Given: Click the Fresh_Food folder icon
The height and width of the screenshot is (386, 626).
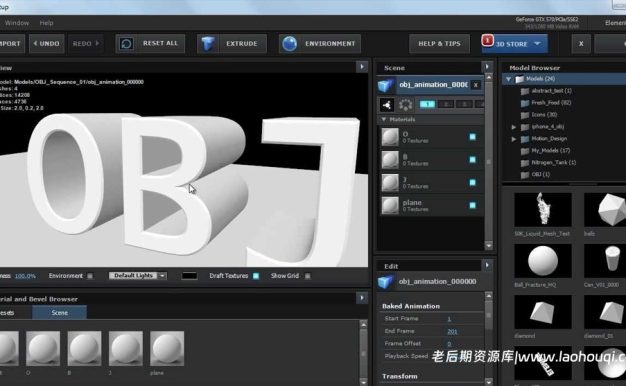Looking at the screenshot, I should click(x=525, y=103).
